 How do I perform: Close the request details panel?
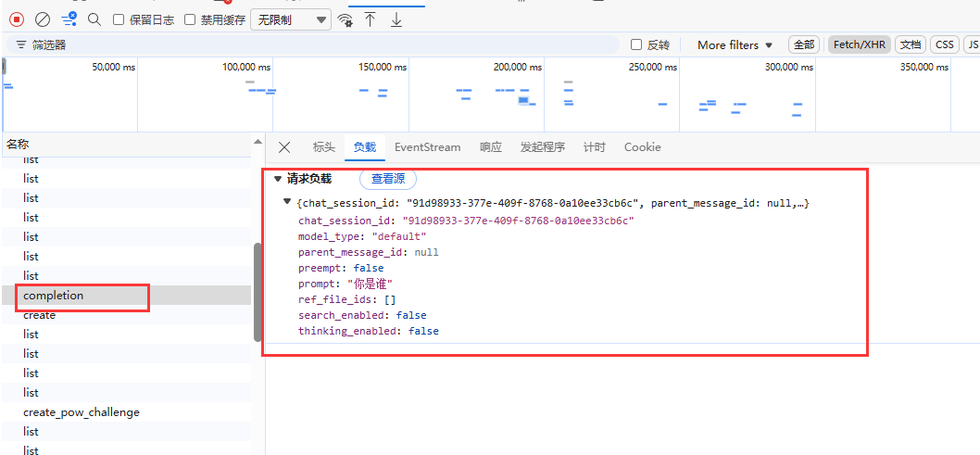284,147
